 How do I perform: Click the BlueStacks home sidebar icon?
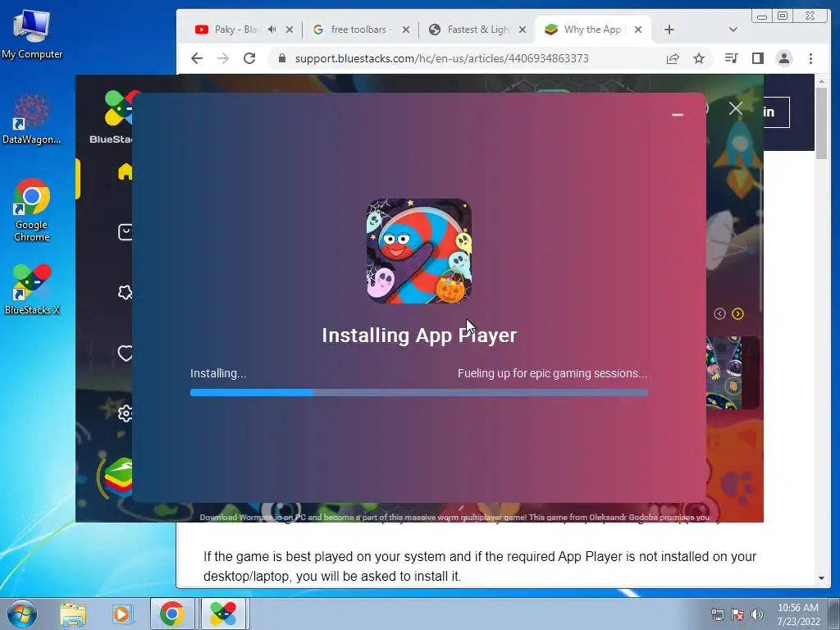(125, 171)
